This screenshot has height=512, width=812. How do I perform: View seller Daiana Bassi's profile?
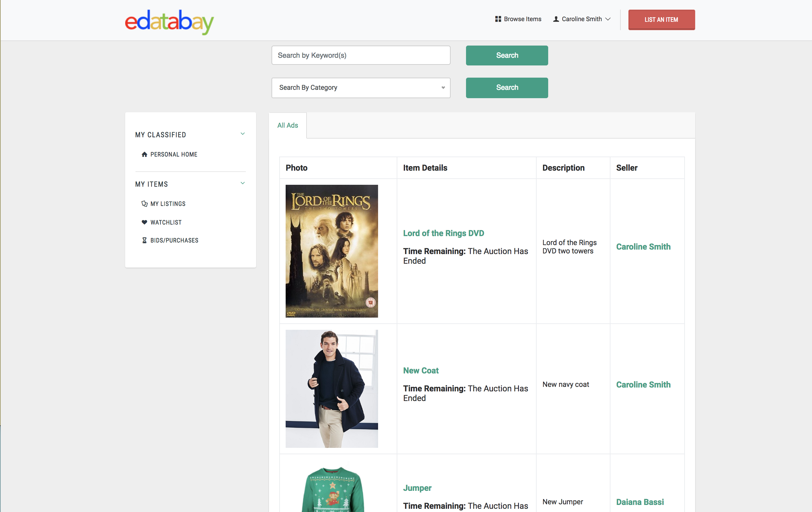pyautogui.click(x=640, y=502)
